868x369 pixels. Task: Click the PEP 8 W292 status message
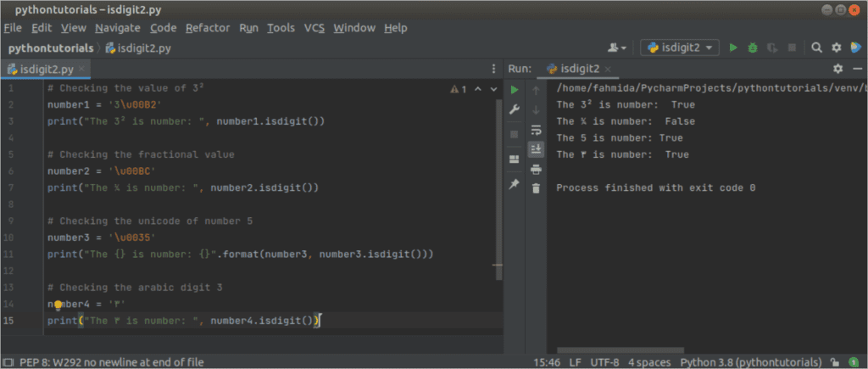(x=111, y=362)
